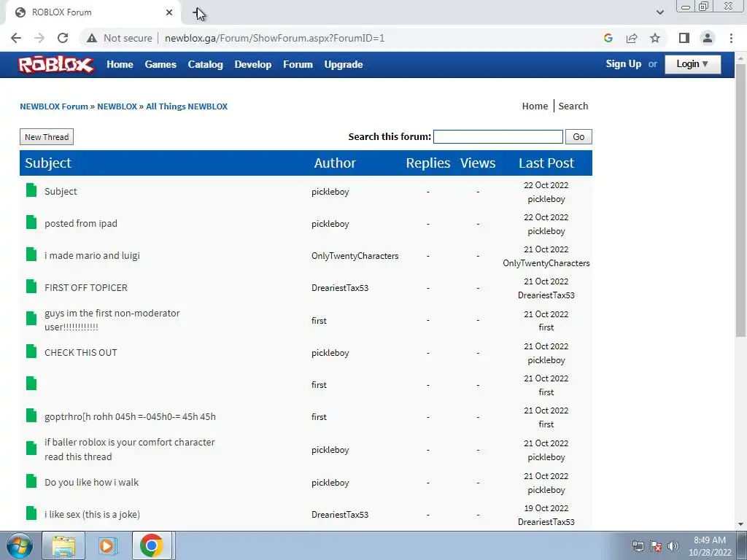747x560 pixels.
Task: Click green icon beside 'Do you like how i walk'
Action: tap(31, 481)
